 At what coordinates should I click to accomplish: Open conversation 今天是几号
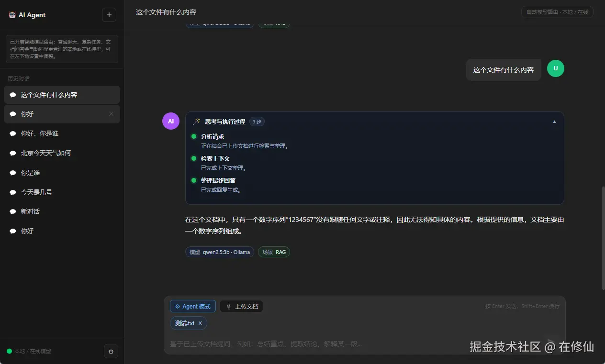tap(62, 192)
